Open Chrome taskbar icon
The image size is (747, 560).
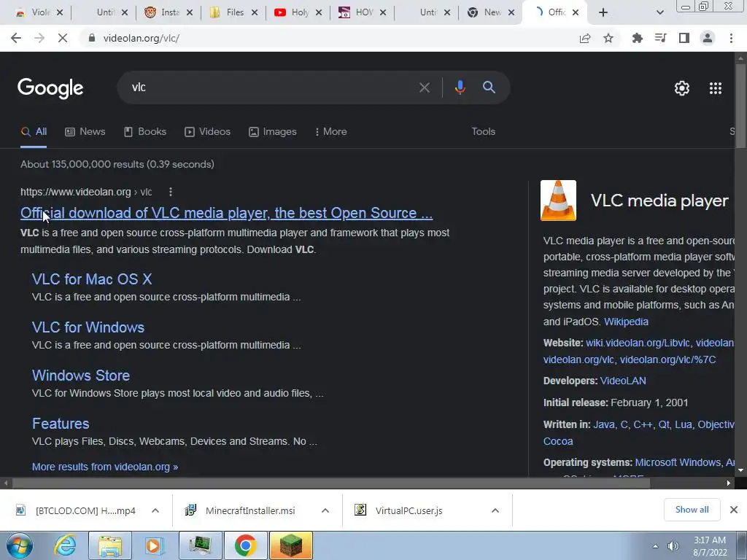pyautogui.click(x=245, y=545)
